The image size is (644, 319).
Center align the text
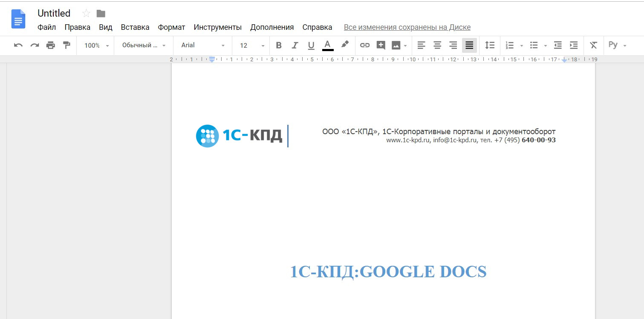click(x=437, y=45)
